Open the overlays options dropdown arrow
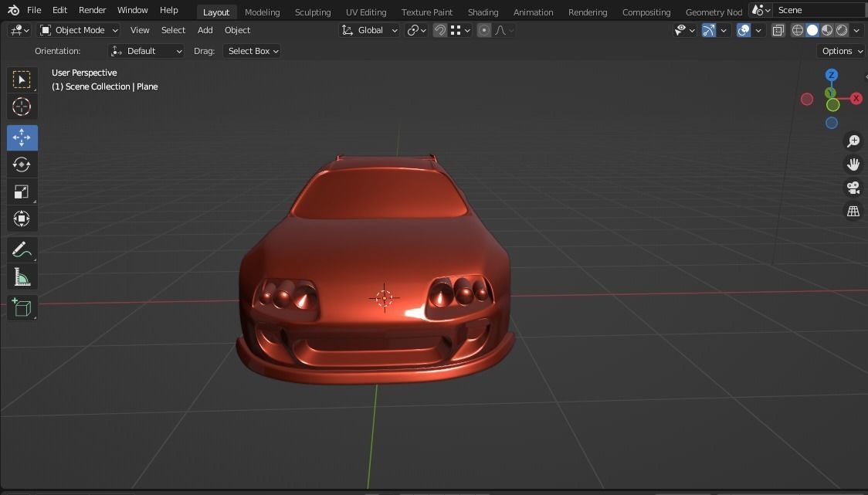Viewport: 868px width, 495px height. click(x=758, y=30)
